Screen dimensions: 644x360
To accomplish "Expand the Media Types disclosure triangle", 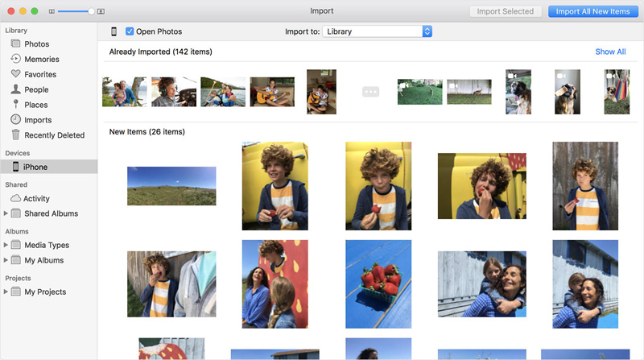I will pos(6,245).
